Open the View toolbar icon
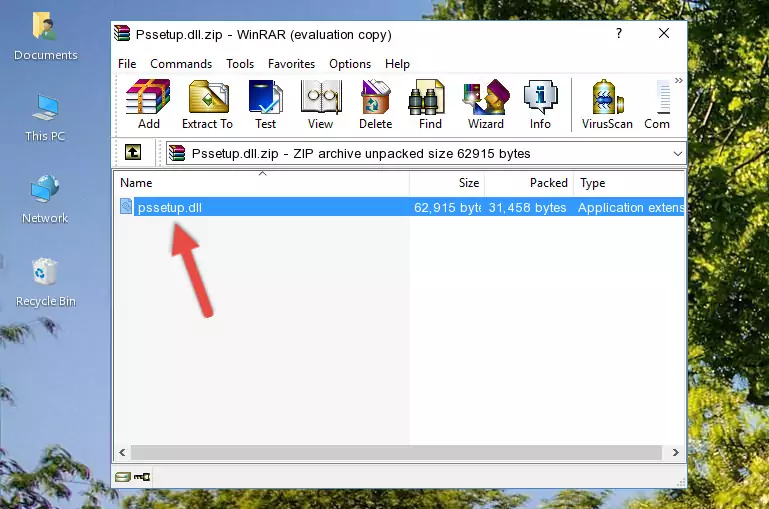 click(321, 104)
